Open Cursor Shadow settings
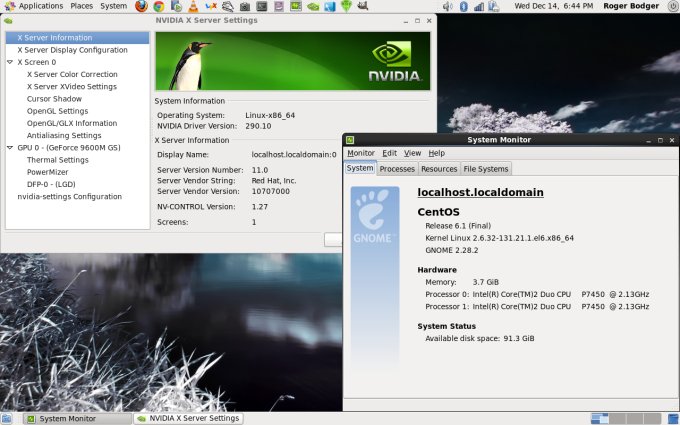Image resolution: width=680 pixels, height=425 pixels. tap(54, 98)
